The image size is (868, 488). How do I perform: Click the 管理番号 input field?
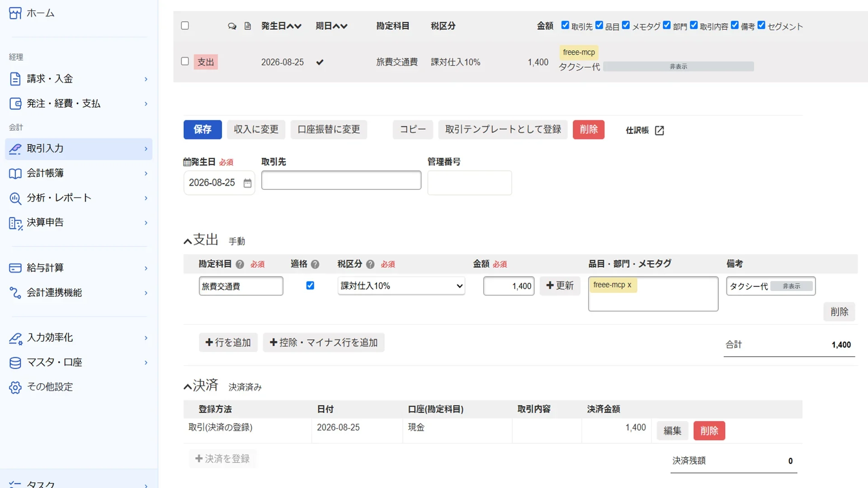click(x=470, y=183)
